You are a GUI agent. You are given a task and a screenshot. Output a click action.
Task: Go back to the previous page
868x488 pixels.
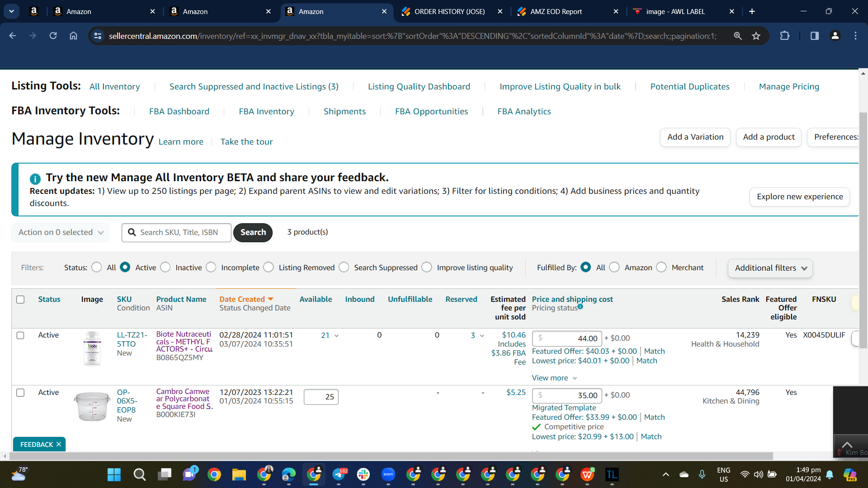12,36
